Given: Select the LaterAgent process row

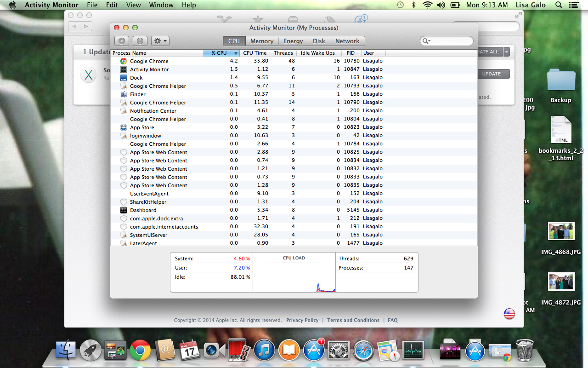Looking at the screenshot, I should point(294,242).
